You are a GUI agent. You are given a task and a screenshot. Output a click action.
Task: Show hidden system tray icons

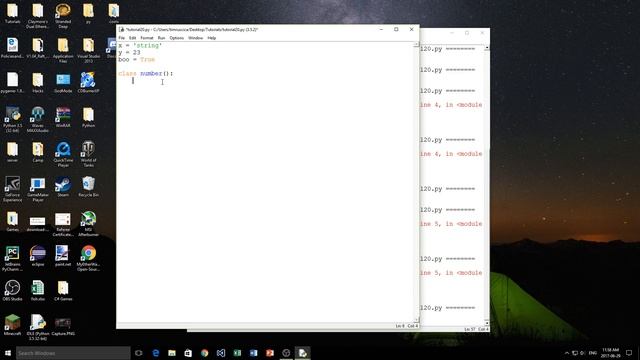coord(567,353)
